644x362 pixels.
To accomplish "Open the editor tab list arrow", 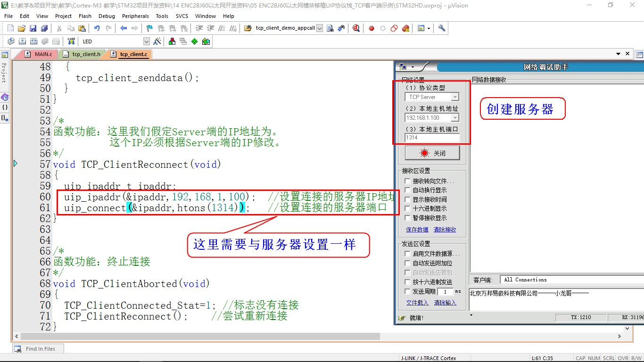I will [618, 54].
